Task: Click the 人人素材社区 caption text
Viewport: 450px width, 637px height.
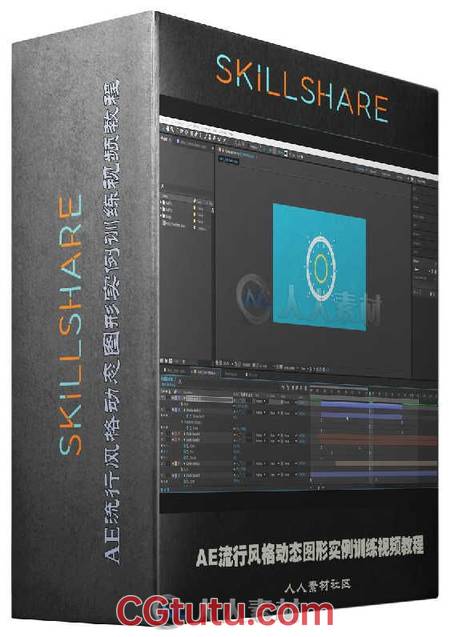Action: 318,586
